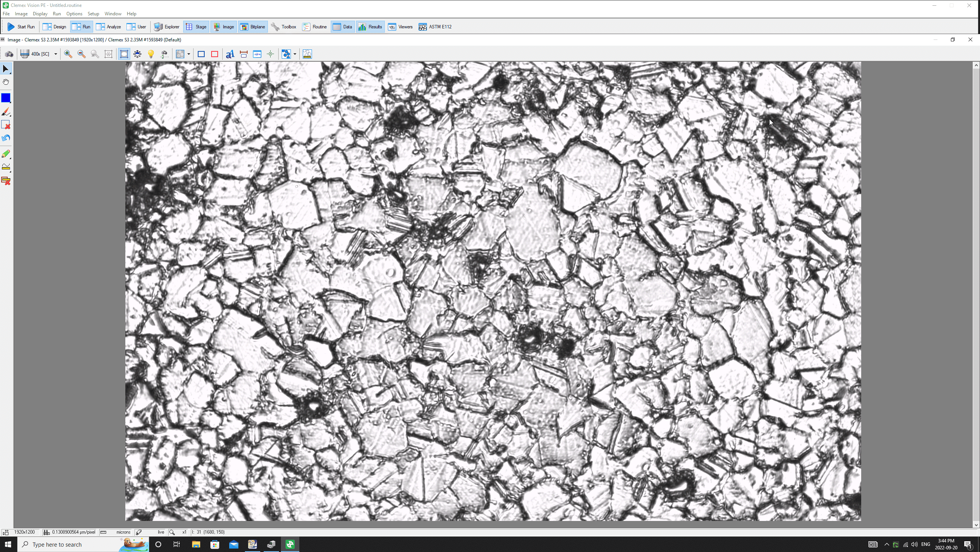Open the ASTM E112 button
The width and height of the screenshot is (980, 552).
coord(435,27)
